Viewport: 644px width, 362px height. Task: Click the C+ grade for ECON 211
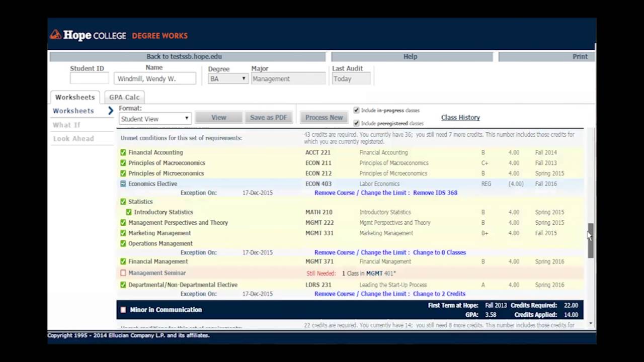[485, 163]
